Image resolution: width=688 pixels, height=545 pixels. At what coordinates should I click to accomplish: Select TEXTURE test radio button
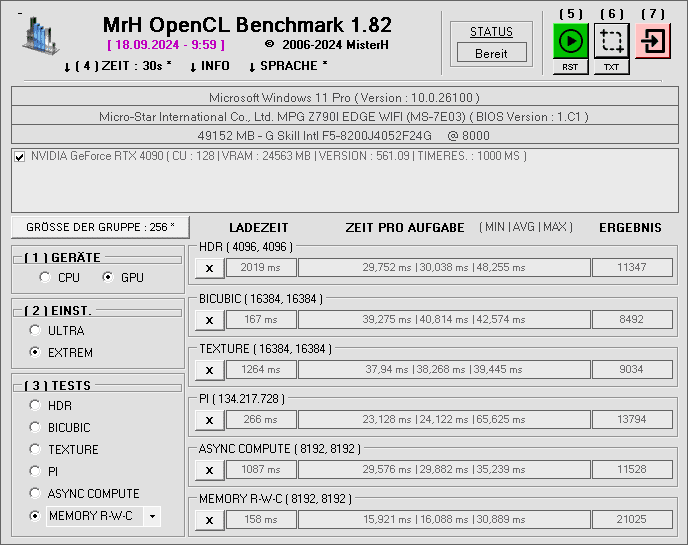pyautogui.click(x=35, y=449)
